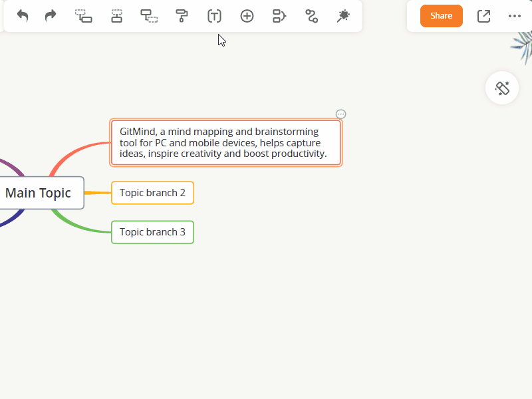Click the text (T) tool icon
Image resolution: width=532 pixels, height=399 pixels.
214,16
